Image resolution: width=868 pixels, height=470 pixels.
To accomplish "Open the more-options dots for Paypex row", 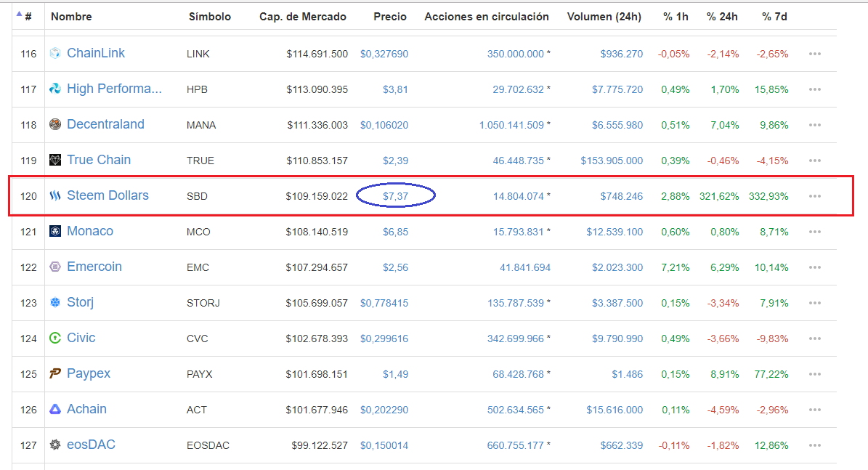I will coord(815,374).
